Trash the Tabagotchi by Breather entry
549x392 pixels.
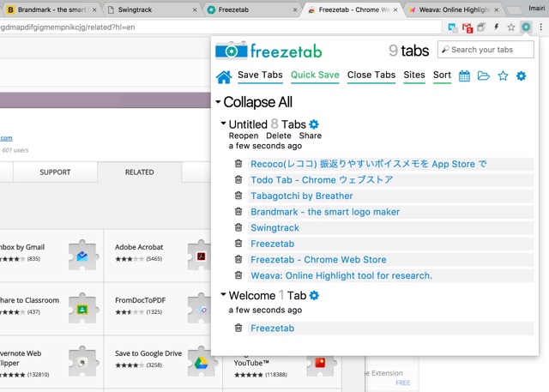pyautogui.click(x=238, y=196)
